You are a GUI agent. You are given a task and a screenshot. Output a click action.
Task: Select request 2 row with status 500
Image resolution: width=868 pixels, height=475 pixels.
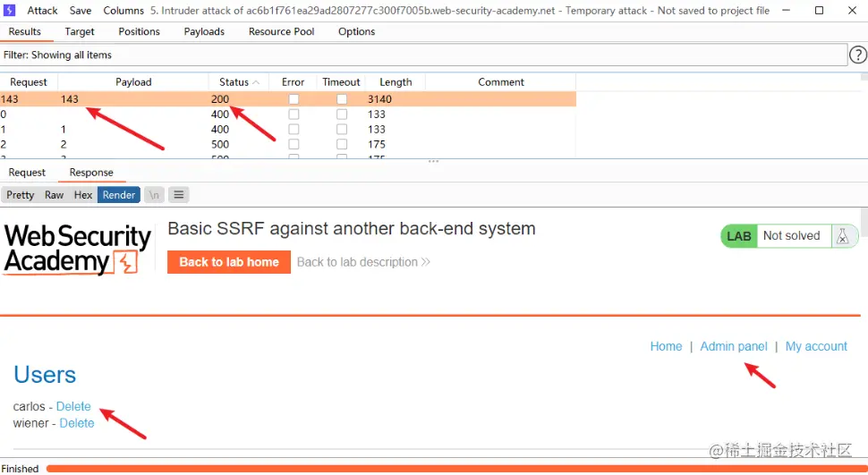[288, 144]
